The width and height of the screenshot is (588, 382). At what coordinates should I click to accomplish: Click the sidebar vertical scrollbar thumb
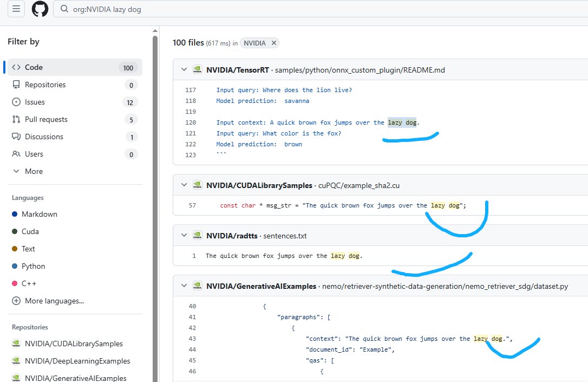[x=155, y=208]
